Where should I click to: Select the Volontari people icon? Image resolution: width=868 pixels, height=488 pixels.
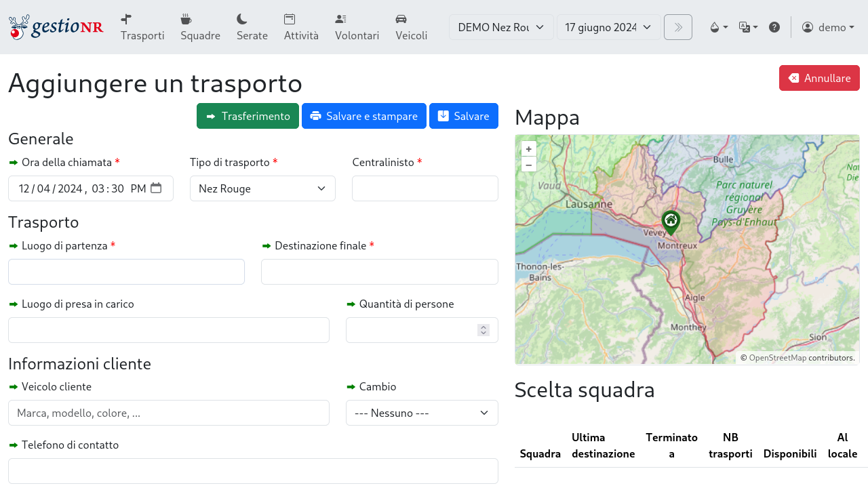point(340,20)
